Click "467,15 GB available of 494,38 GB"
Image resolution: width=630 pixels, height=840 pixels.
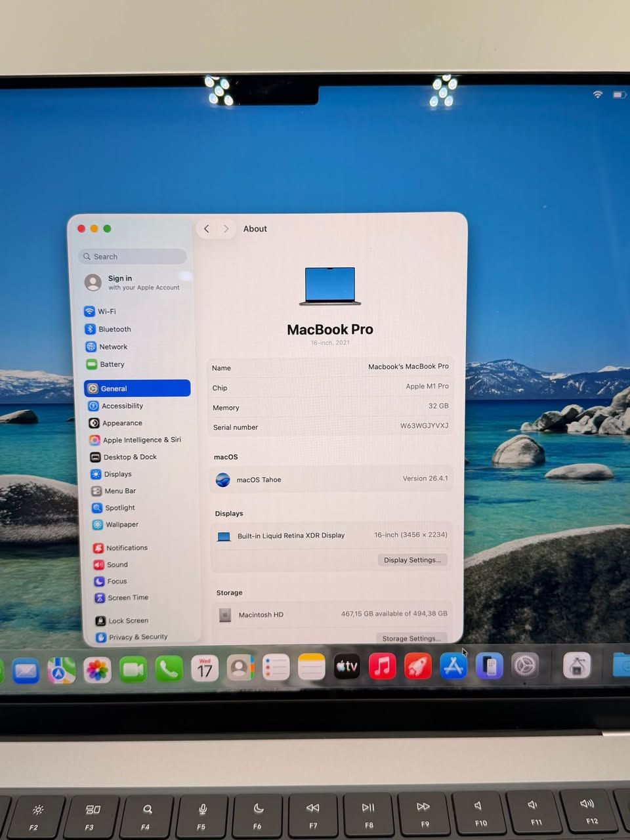(394, 614)
